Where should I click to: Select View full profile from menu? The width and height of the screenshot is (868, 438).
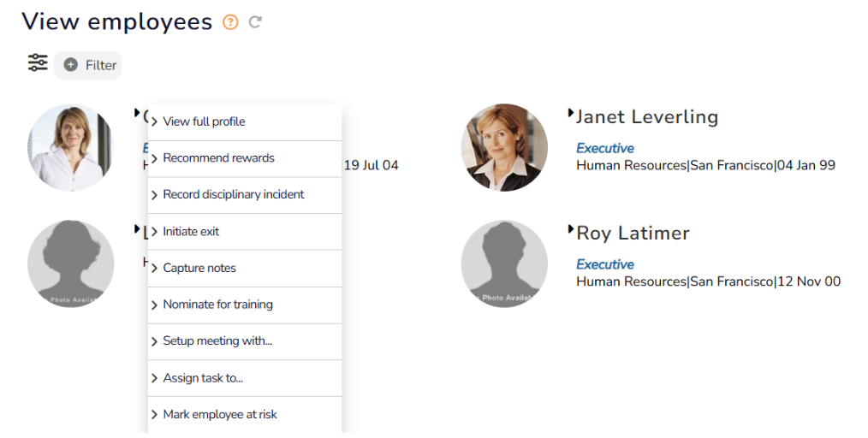204,121
